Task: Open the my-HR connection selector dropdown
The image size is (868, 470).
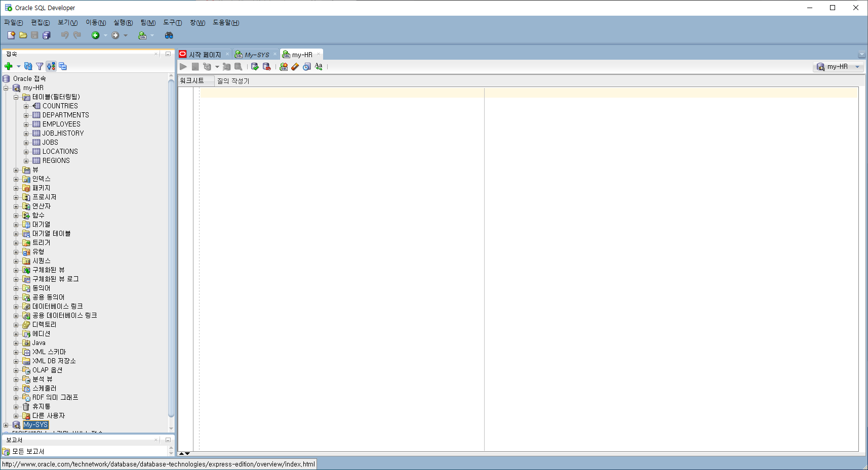Action: [838, 67]
